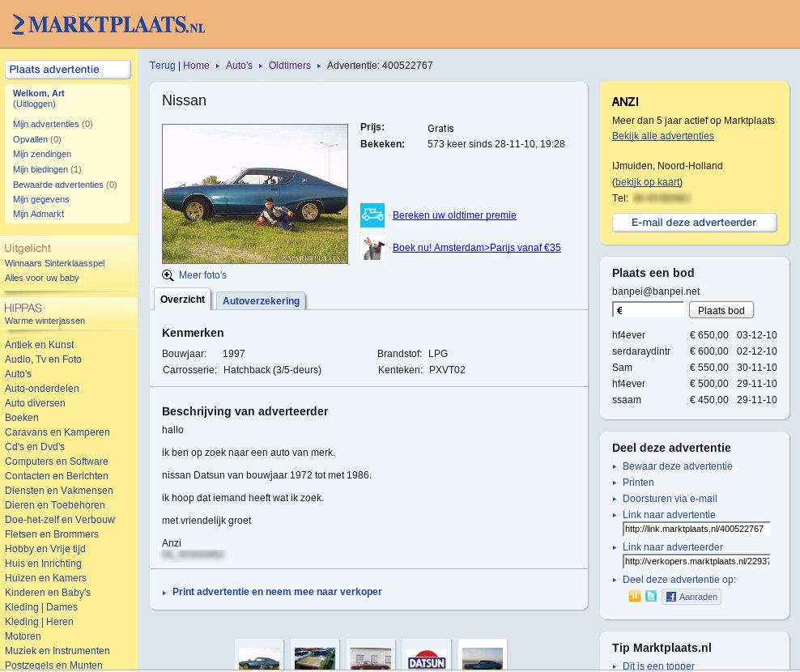This screenshot has height=672, width=800.
Task: Open the Marktplaats.nl logo homepage
Action: (x=109, y=24)
